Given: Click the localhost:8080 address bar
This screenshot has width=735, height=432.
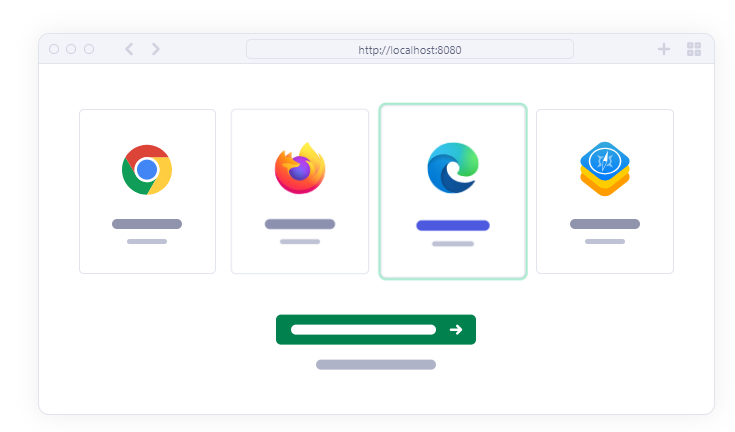Looking at the screenshot, I should pos(409,49).
